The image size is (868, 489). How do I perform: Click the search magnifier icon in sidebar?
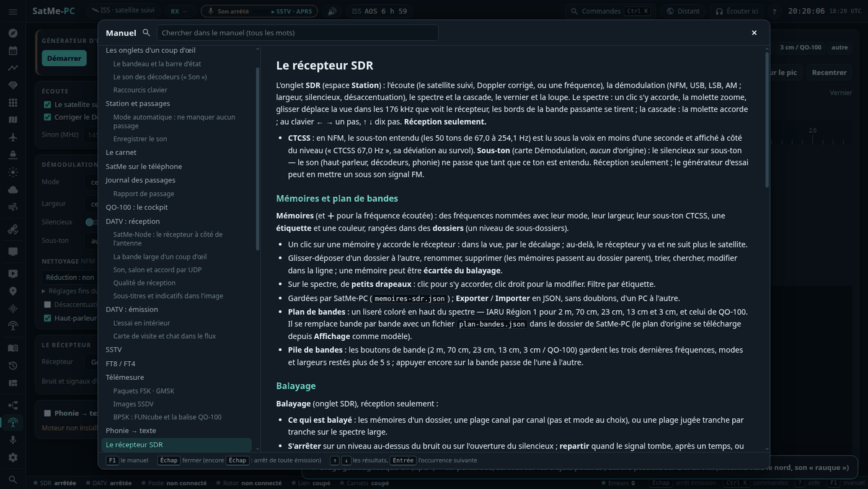13,479
